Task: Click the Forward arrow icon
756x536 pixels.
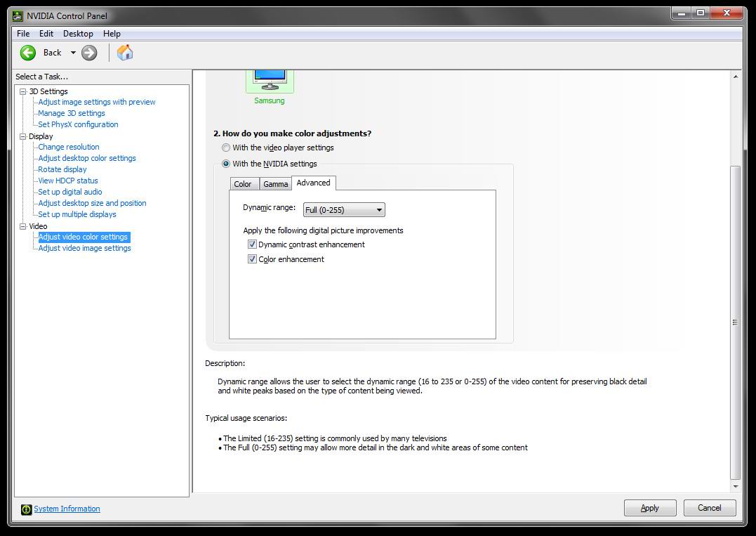Action: (89, 53)
